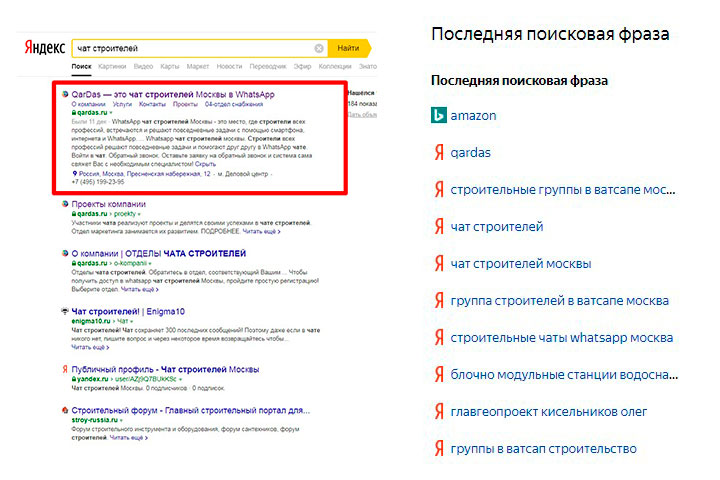720x480 pixels.
Task: Expand the arrow after enigma10.ru › Чат
Action: point(131,322)
